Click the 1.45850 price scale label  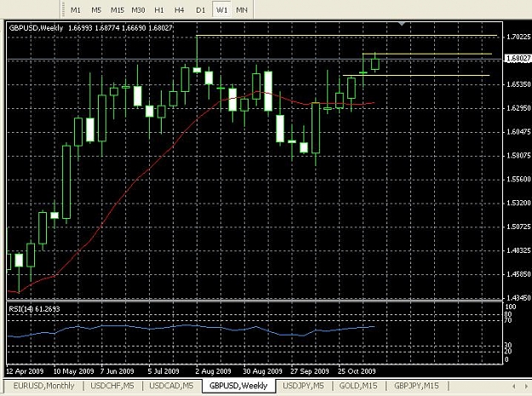(518, 274)
